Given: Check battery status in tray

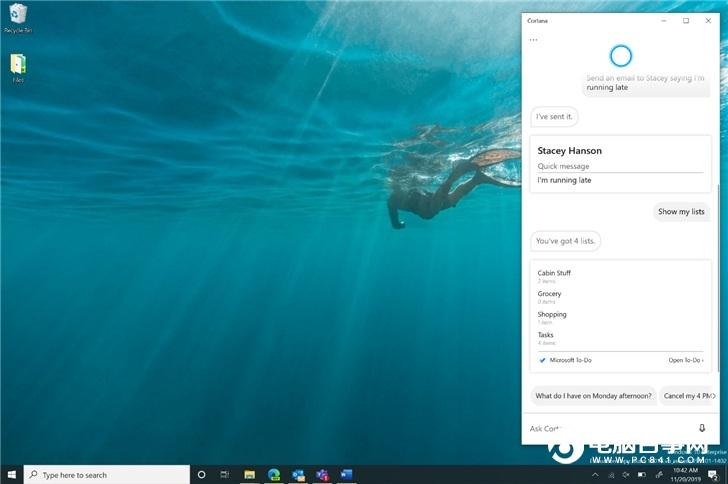Looking at the screenshot, I should [x=642, y=475].
